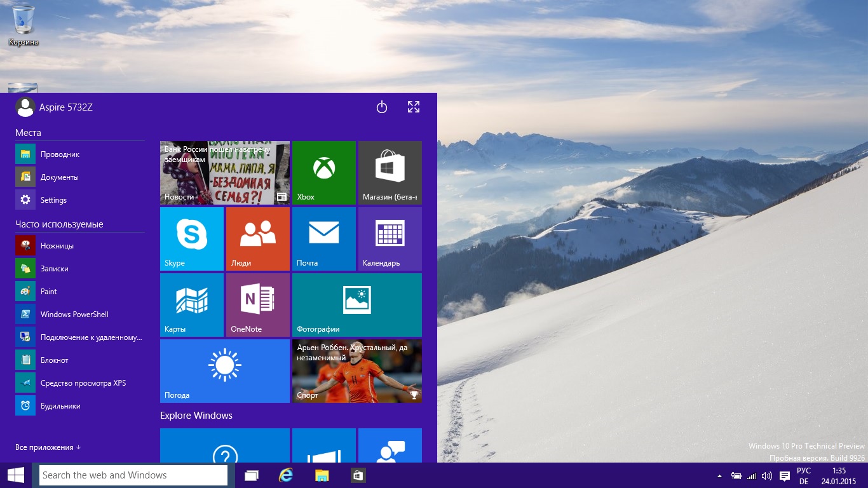Click the Windows Start button

click(16, 475)
